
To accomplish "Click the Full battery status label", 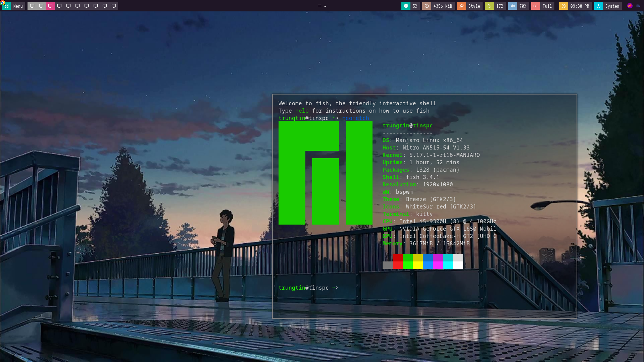I will point(547,6).
